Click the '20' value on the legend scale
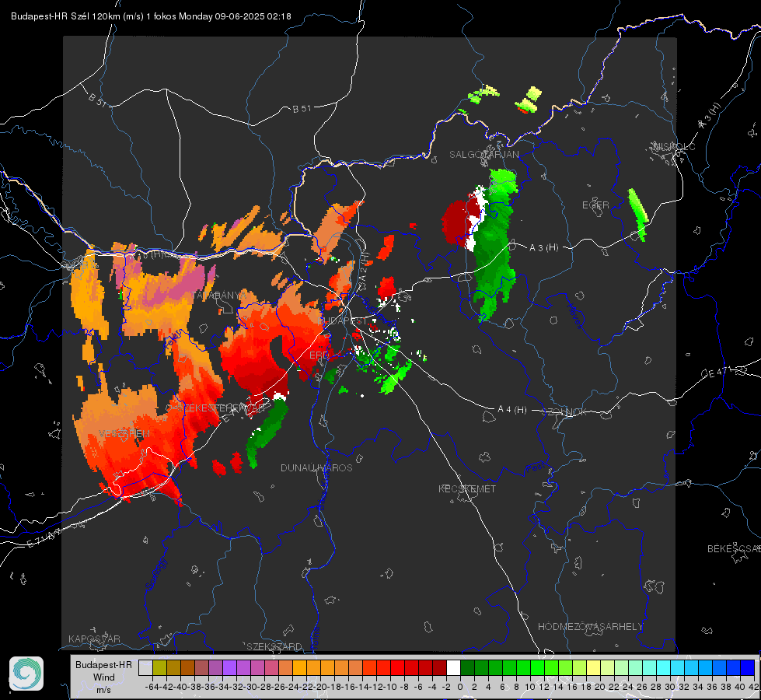The image size is (761, 700). coord(600,687)
